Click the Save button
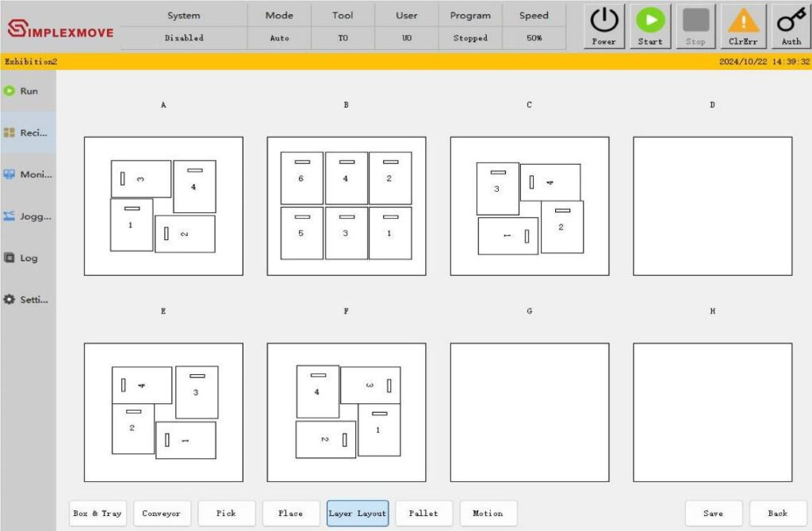 (713, 514)
